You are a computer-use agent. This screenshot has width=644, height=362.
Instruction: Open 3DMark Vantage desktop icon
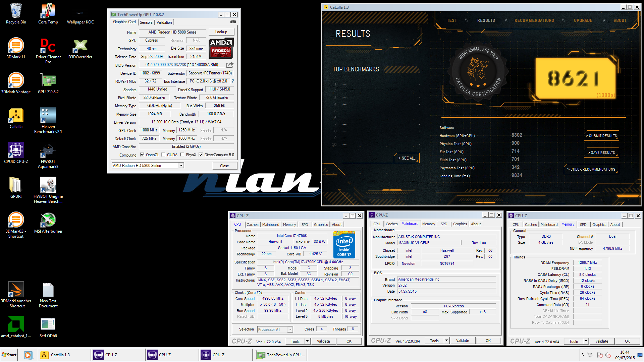(16, 83)
